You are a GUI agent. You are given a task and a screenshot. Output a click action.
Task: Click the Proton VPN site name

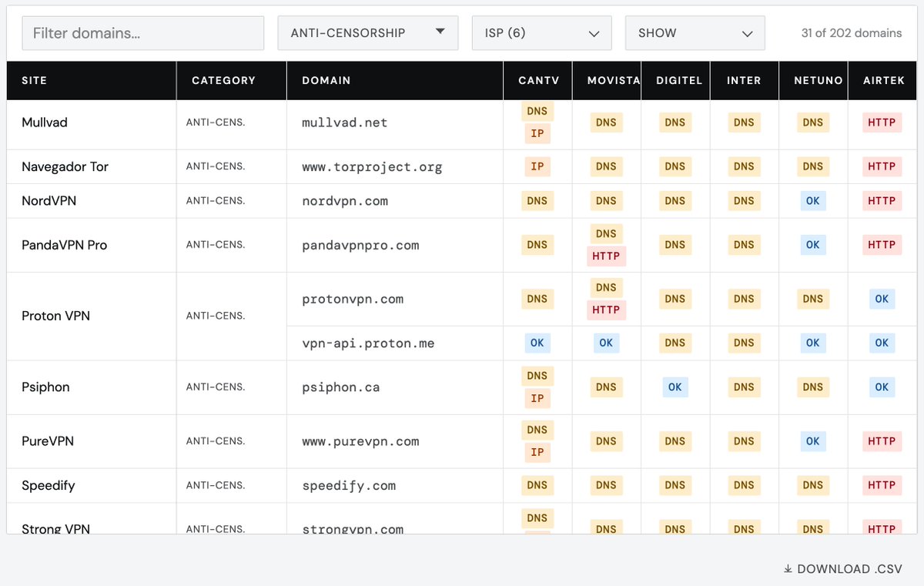click(56, 316)
